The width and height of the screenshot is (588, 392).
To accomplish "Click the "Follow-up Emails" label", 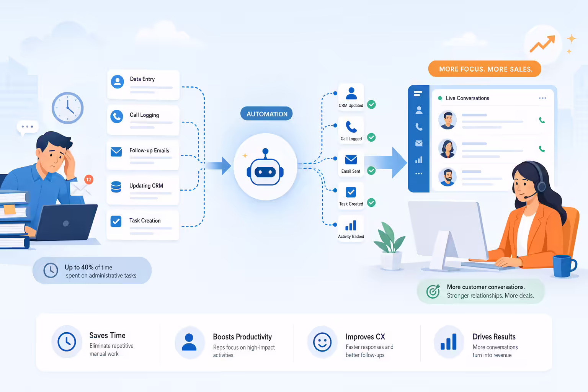I will point(149,150).
